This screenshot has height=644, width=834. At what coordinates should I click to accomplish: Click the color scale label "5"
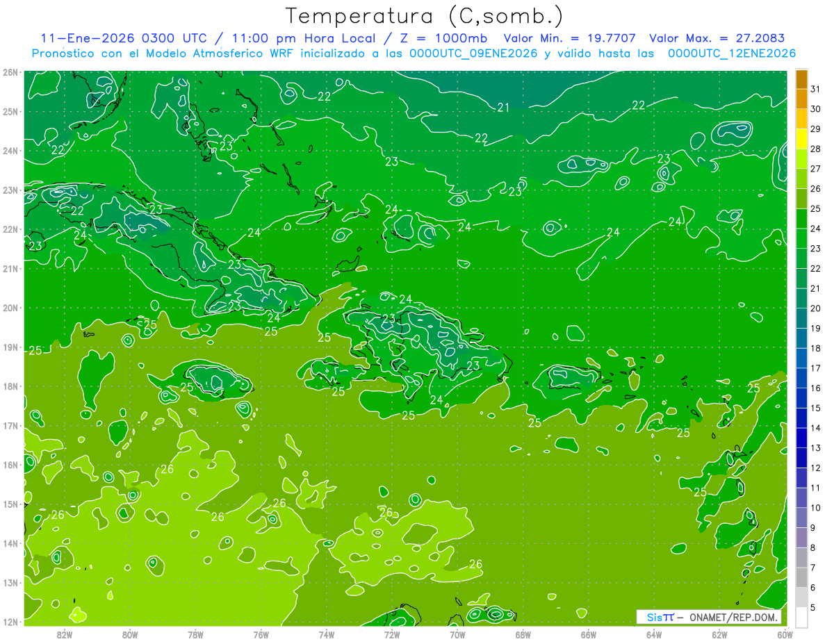pos(813,607)
